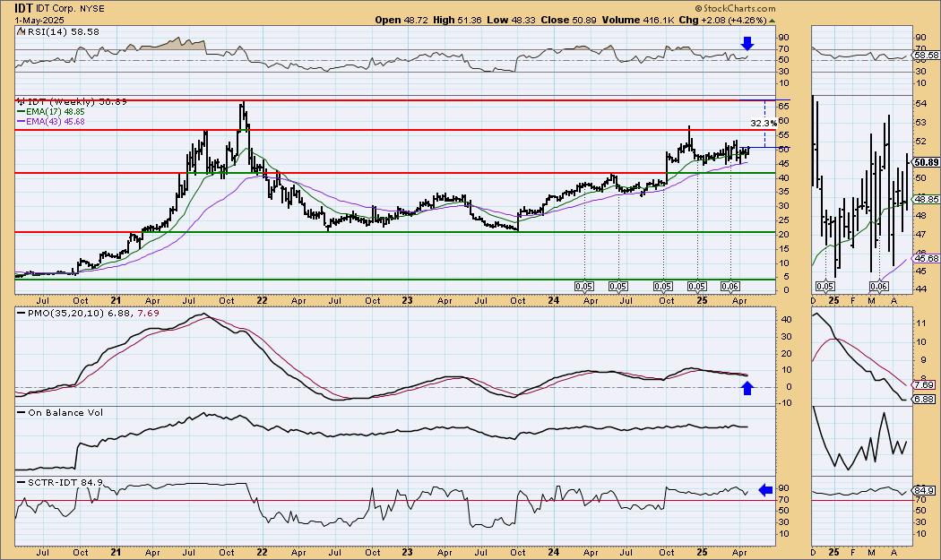The width and height of the screenshot is (941, 560).
Task: Click the purple EMA(43) legend swatch
Action: pos(21,121)
